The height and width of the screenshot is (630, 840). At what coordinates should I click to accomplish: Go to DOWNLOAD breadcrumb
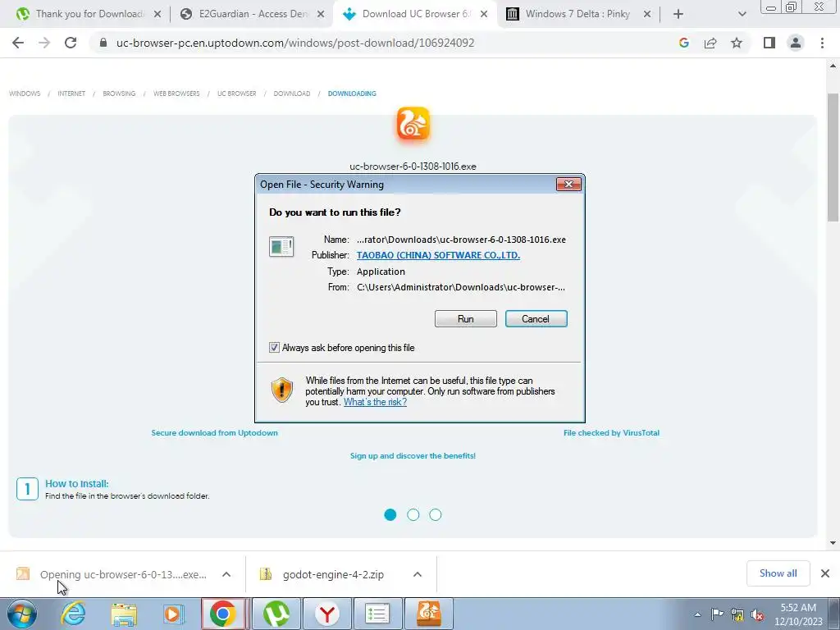[292, 94]
